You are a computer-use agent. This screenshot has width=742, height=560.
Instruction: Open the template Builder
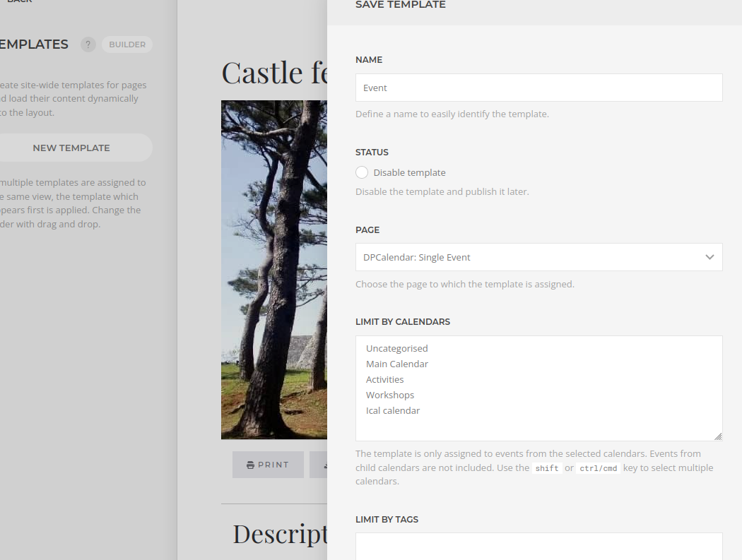tap(126, 44)
